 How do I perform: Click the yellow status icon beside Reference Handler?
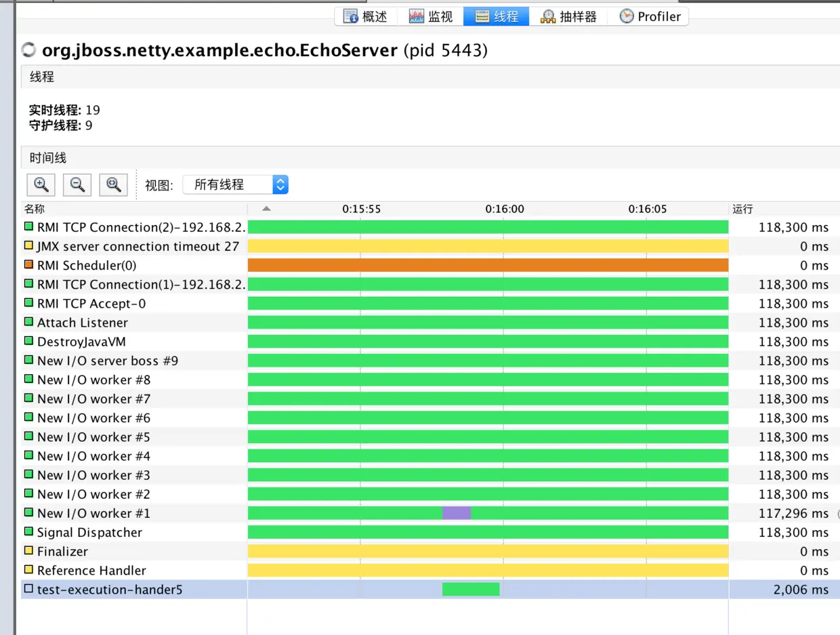coord(28,570)
